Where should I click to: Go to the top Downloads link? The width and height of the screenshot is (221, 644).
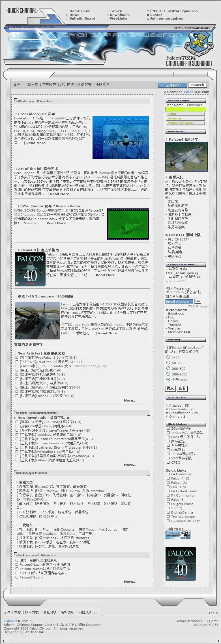120,15
